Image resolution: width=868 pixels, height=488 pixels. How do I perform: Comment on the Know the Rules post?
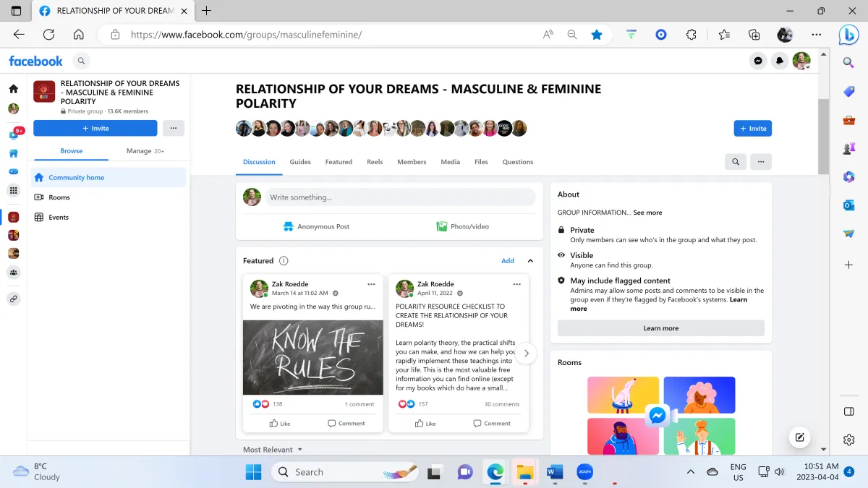pos(346,424)
